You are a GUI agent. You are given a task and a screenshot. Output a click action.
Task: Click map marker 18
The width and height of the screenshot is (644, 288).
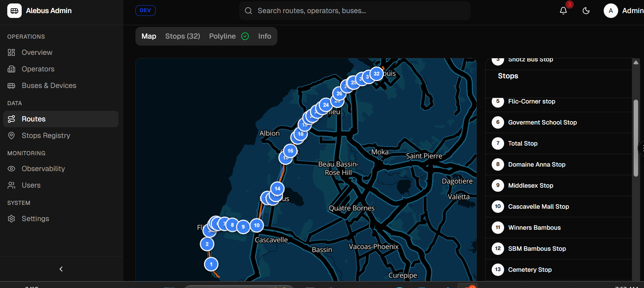coord(301,134)
